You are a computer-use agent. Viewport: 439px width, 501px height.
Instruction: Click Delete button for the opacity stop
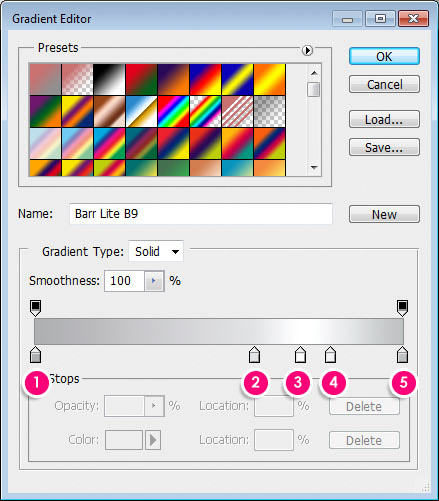[364, 406]
